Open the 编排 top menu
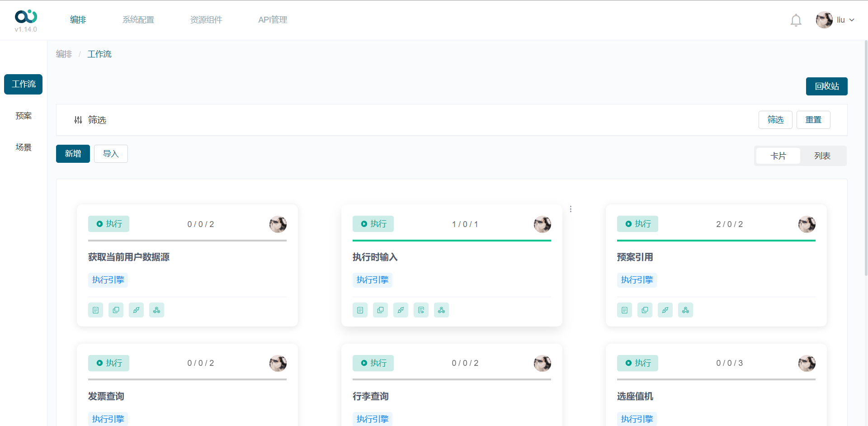Screen dimensions: 868x426 coord(78,20)
